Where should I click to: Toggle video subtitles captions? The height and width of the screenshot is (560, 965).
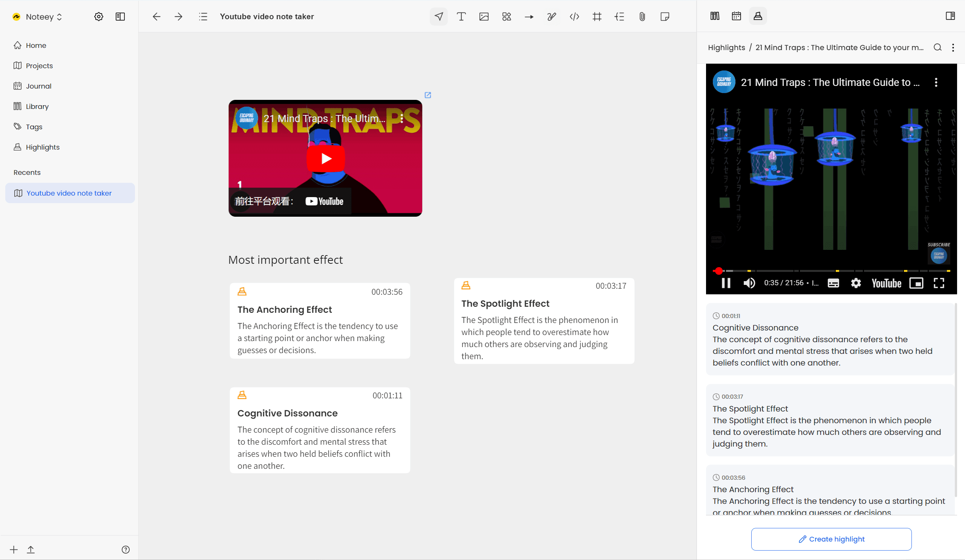833,283
